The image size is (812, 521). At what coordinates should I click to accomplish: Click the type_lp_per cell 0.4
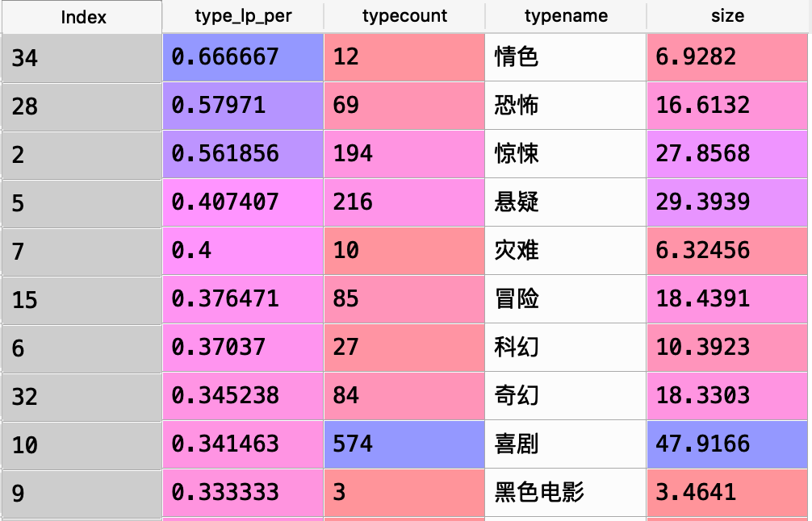point(243,251)
